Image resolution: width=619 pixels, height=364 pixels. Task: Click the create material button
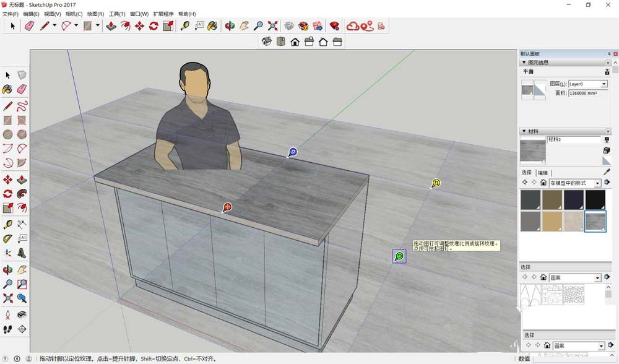coord(606,150)
